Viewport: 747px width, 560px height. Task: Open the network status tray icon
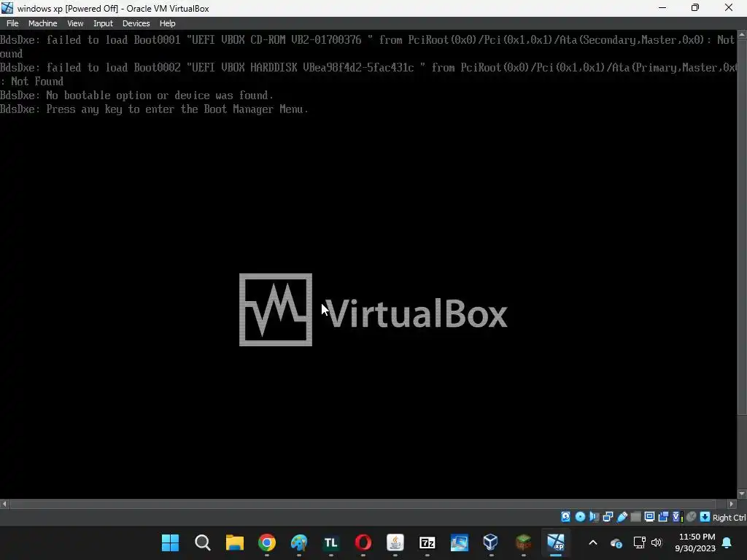(639, 542)
